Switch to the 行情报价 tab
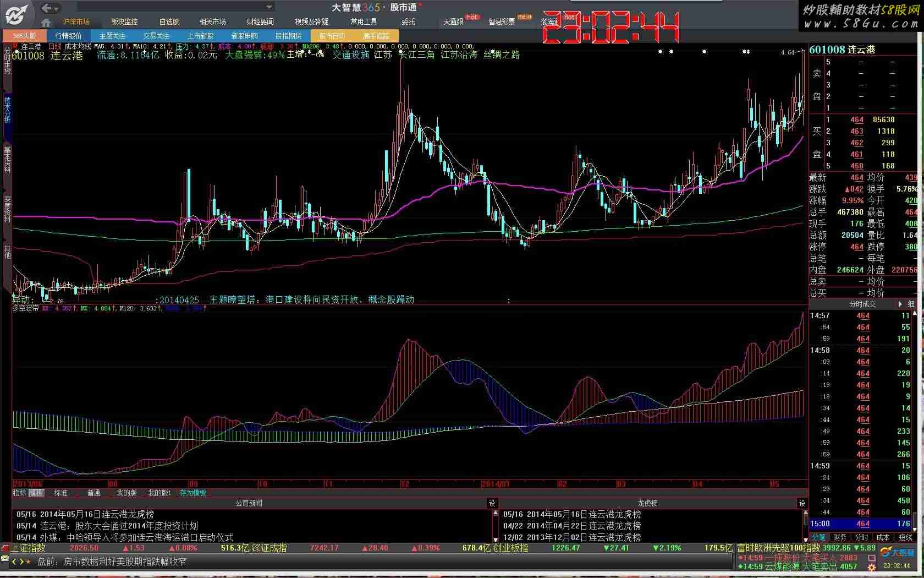The width and height of the screenshot is (924, 578). tap(69, 36)
